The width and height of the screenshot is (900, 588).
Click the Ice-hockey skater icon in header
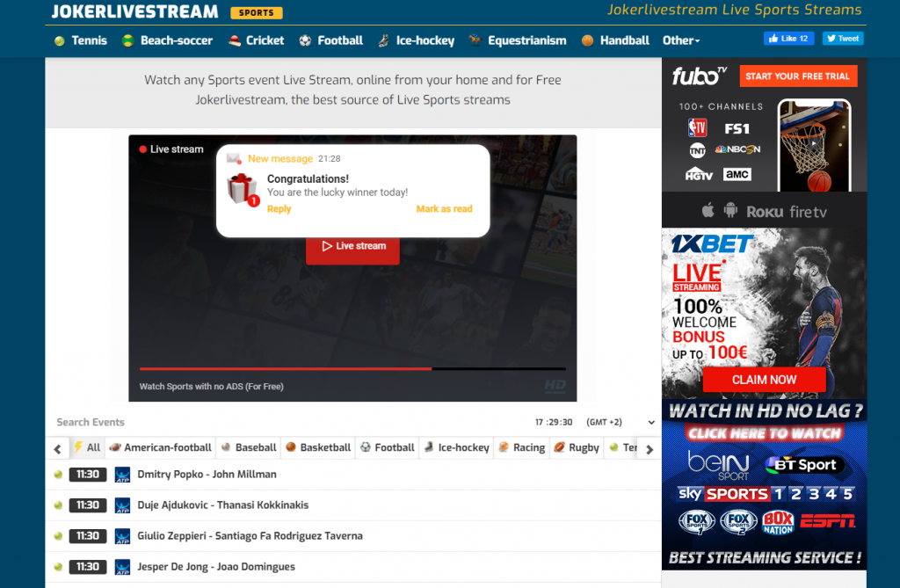tap(383, 40)
